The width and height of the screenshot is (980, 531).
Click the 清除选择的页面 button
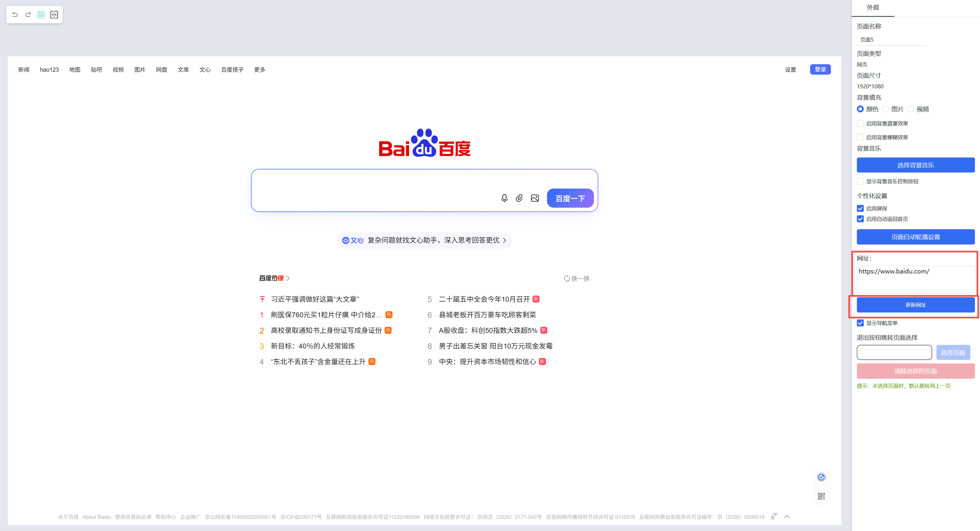(915, 371)
